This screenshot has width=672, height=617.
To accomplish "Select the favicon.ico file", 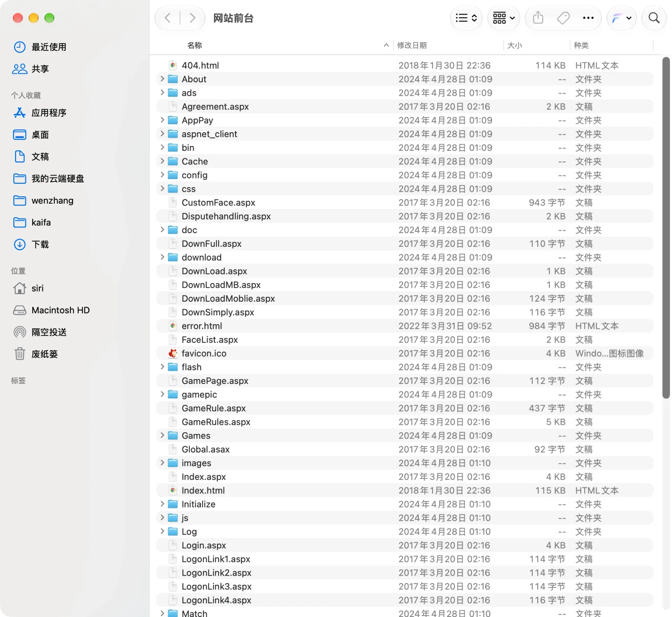I will (x=405, y=353).
